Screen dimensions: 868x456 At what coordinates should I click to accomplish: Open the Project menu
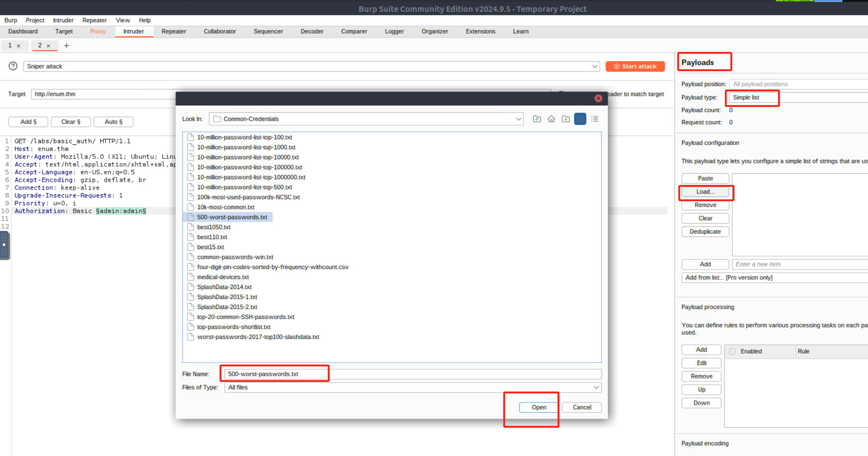35,20
